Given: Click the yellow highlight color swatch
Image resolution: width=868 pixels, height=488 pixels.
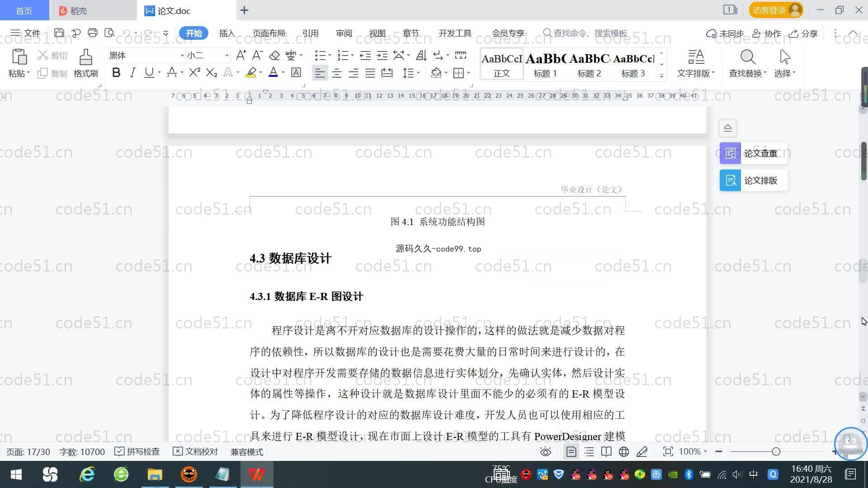Looking at the screenshot, I should point(251,72).
